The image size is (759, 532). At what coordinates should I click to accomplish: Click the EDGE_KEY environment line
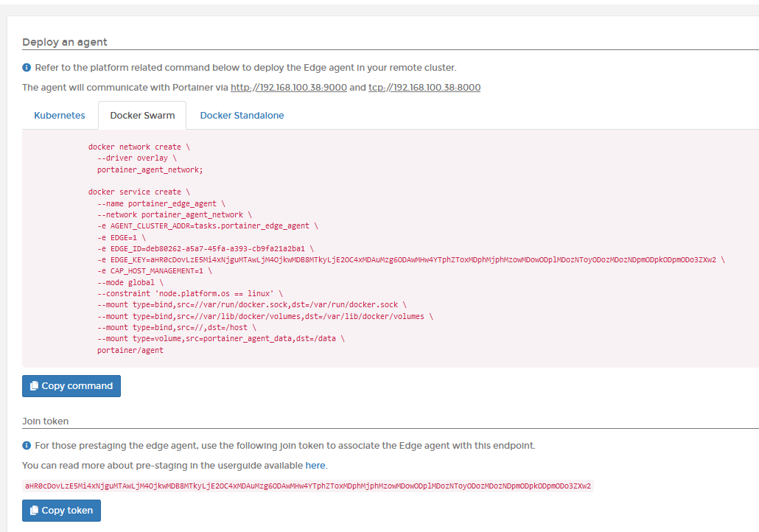pyautogui.click(x=411, y=259)
